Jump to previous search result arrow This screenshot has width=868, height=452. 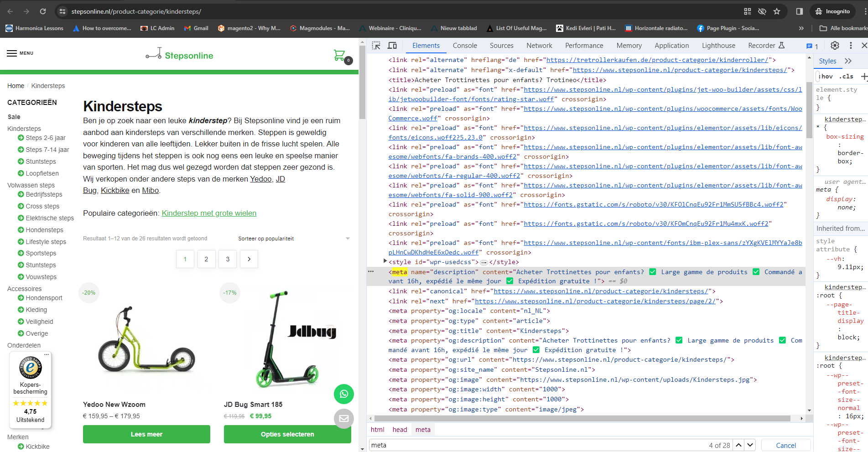point(738,445)
